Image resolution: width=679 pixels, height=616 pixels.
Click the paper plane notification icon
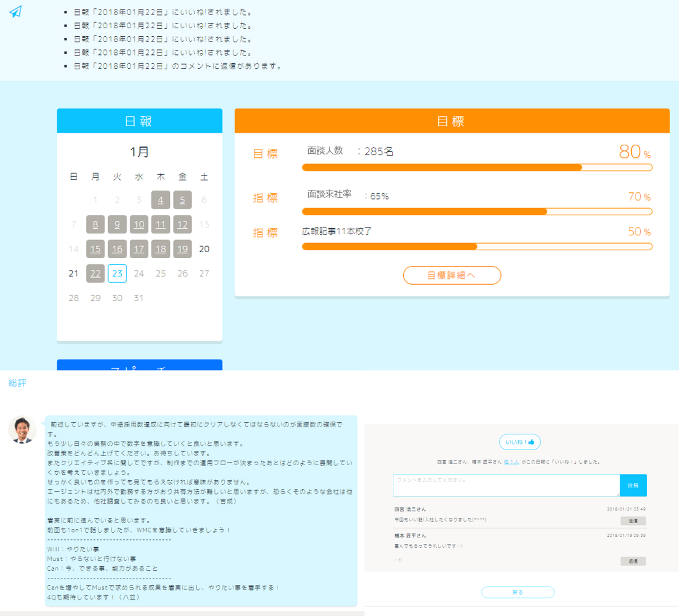click(16, 12)
